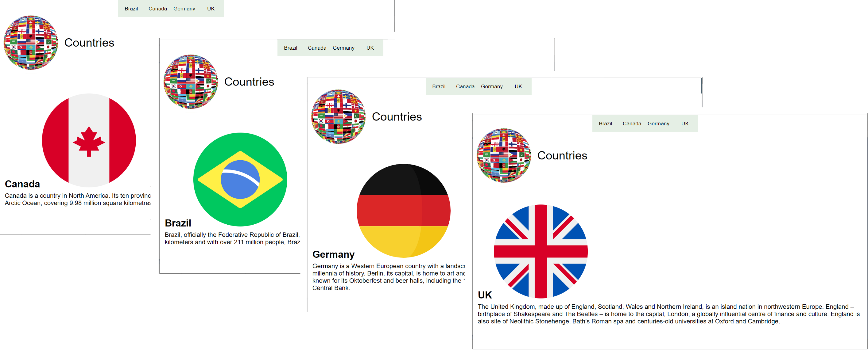The width and height of the screenshot is (868, 350).
Task: Open Brazil link in Canada page nav
Action: [131, 9]
